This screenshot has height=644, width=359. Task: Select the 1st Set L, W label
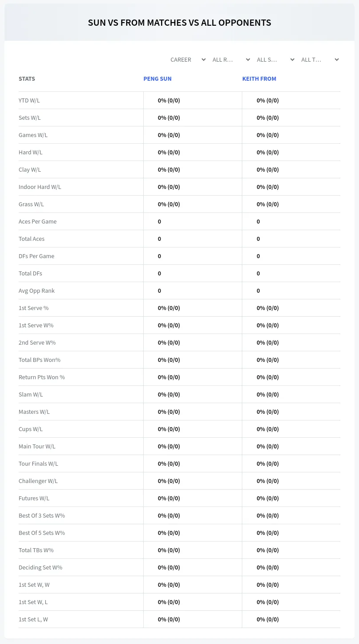coord(33,619)
